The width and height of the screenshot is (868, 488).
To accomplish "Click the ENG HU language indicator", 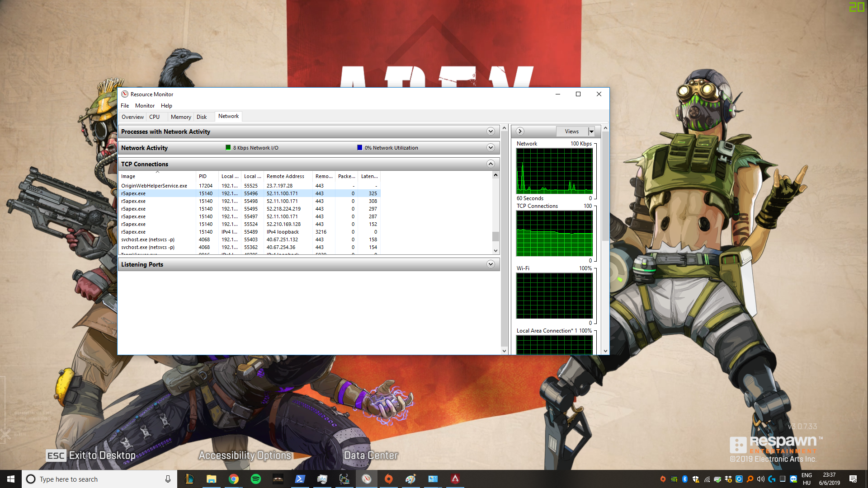I will tap(807, 479).
